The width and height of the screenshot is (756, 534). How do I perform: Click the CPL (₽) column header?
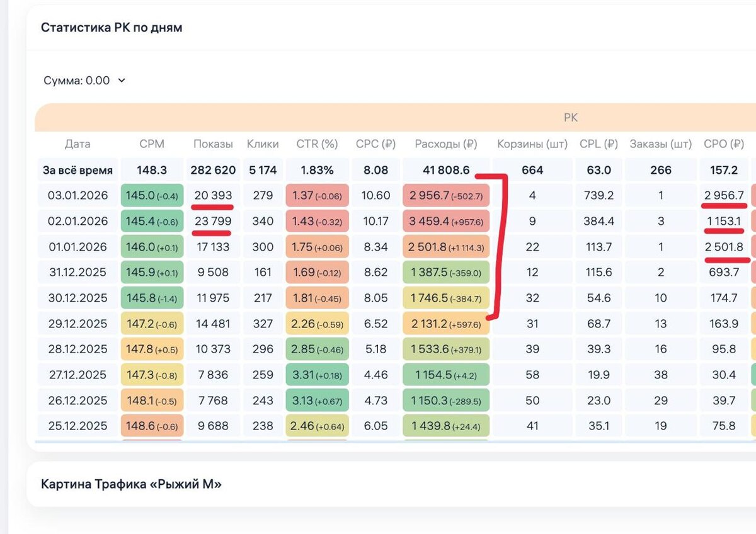[x=598, y=144]
